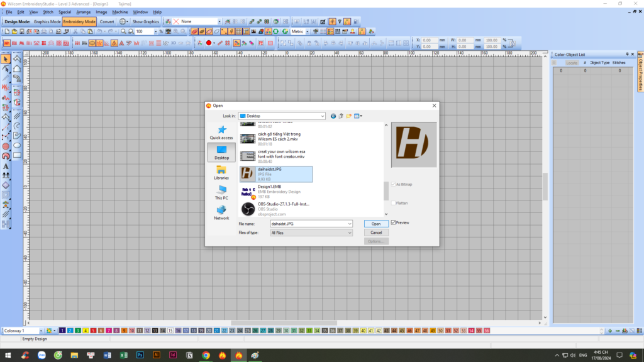Screen dimensions: 644x362
Task: Open the Stitch menu
Action: [x=48, y=12]
